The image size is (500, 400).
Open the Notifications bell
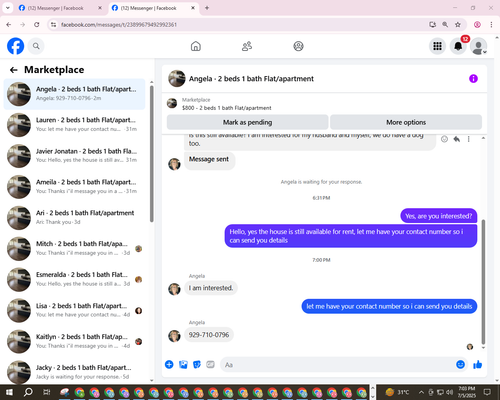(458, 46)
